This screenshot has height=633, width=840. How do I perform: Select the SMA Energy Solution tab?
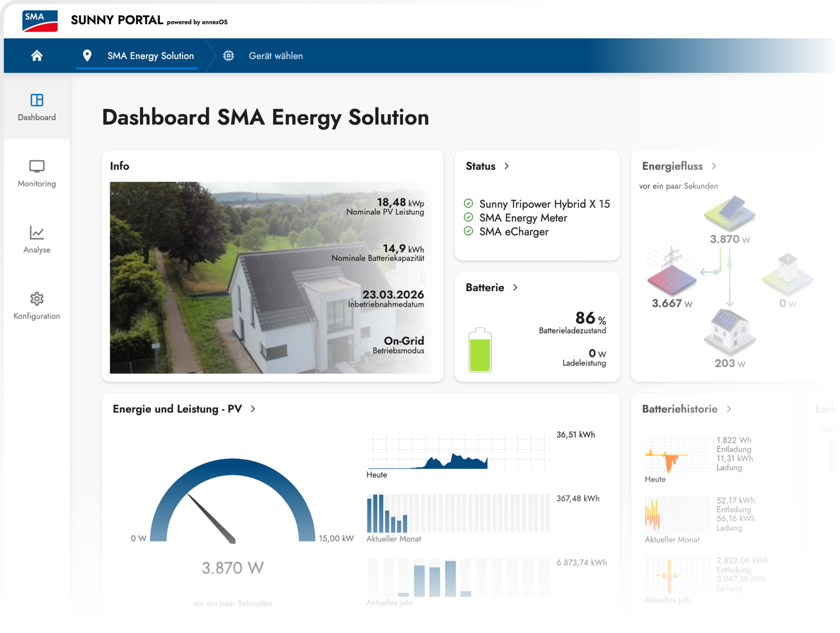(150, 56)
